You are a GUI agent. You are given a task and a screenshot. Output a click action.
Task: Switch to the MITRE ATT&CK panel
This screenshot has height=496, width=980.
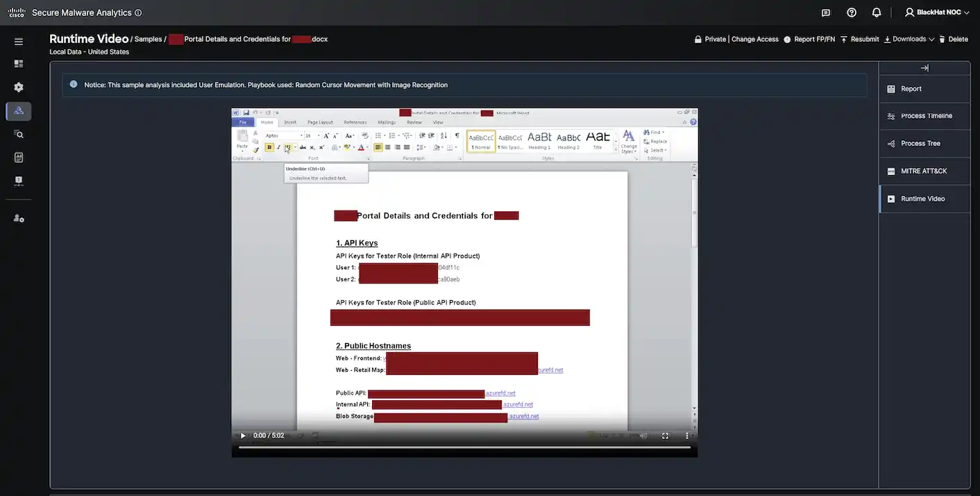point(919,171)
